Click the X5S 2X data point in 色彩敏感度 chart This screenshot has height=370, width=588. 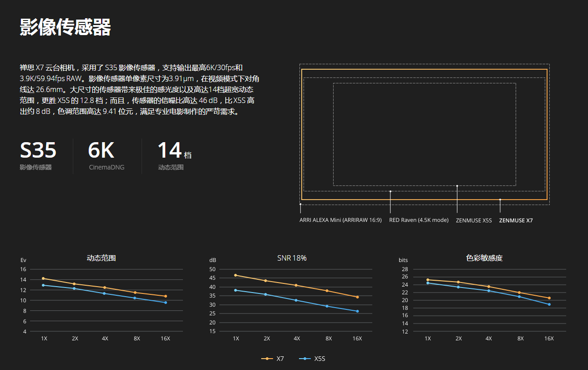[x=458, y=287]
